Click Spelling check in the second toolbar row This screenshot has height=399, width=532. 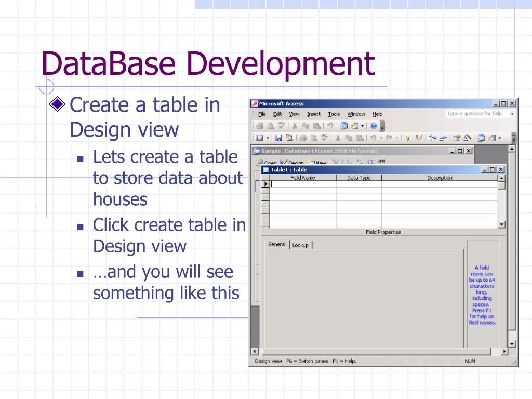[324, 138]
